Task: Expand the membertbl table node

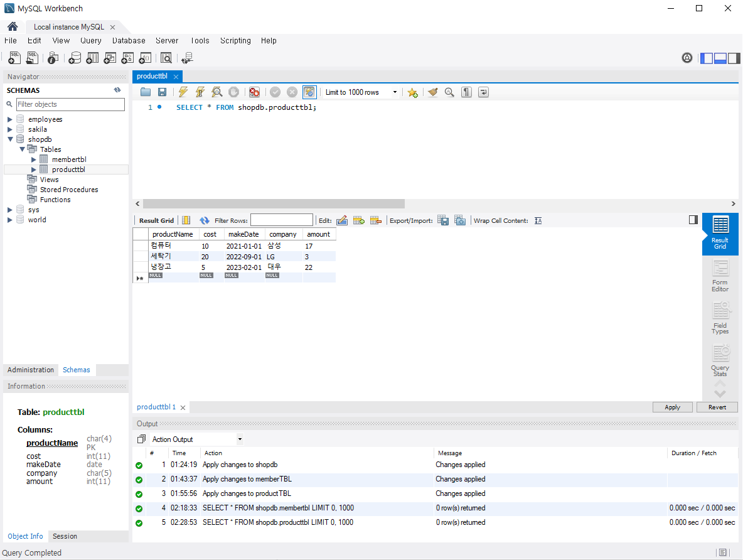Action: point(34,160)
